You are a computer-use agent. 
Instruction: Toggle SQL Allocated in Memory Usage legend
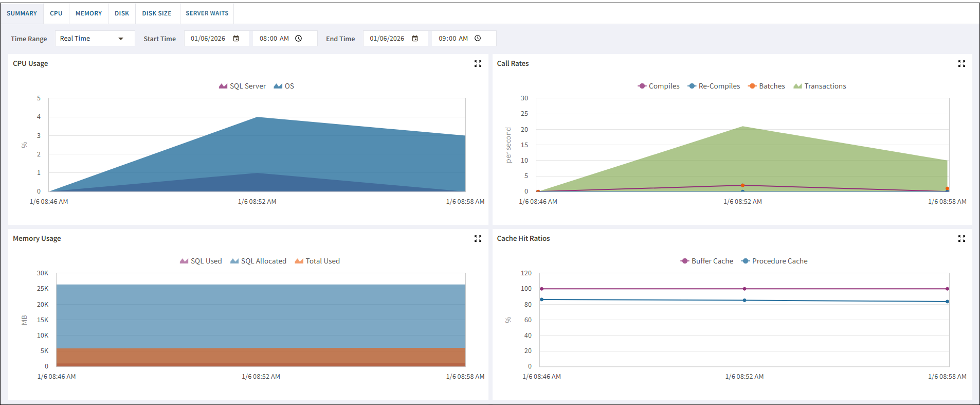coord(258,261)
